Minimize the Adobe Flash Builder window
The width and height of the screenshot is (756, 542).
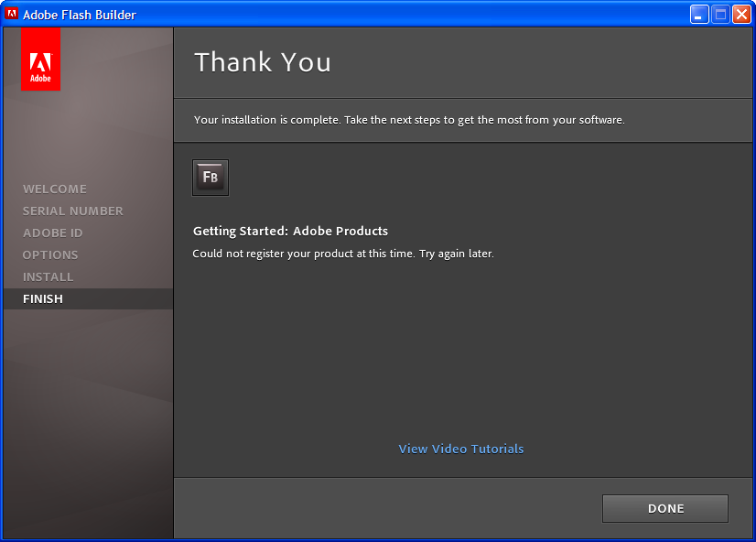[x=699, y=15]
